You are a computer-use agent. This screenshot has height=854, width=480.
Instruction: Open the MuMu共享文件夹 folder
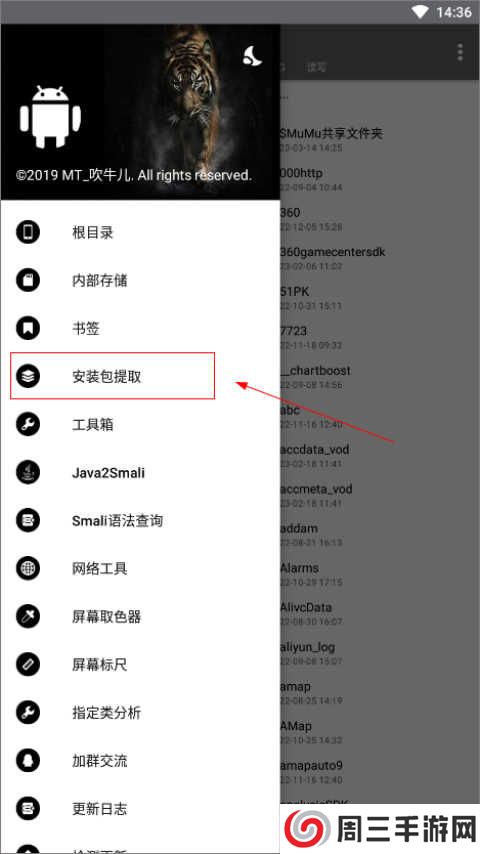pyautogui.click(x=380, y=138)
